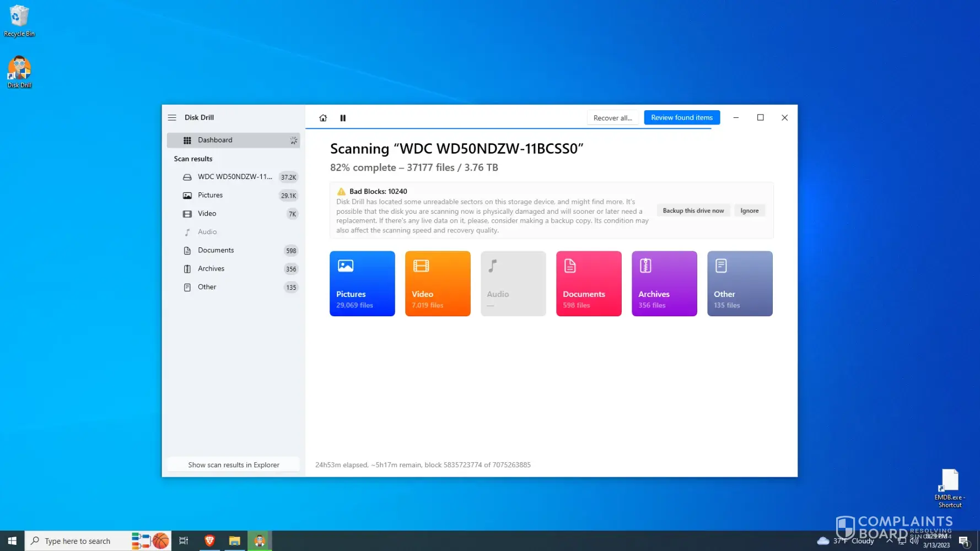Open the hamburger menu next to Disk Drill
This screenshot has height=551, width=980.
[172, 117]
